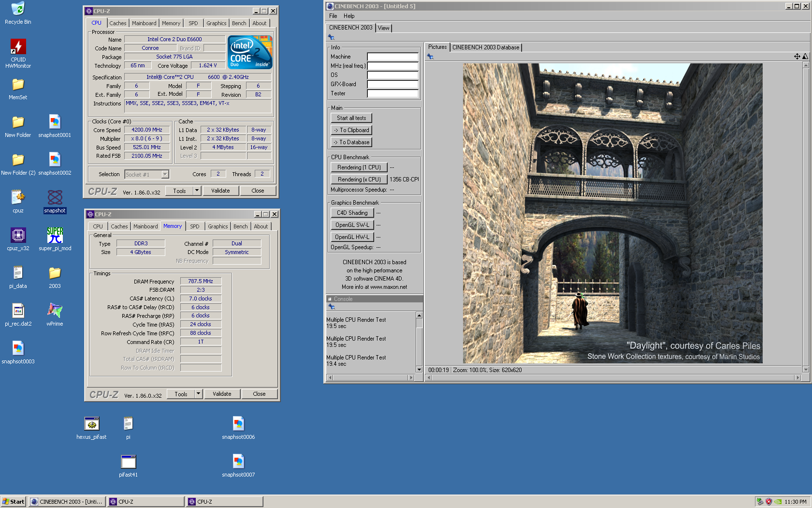Click the 11:30 PM system clock
812x508 pixels.
[x=796, y=502]
